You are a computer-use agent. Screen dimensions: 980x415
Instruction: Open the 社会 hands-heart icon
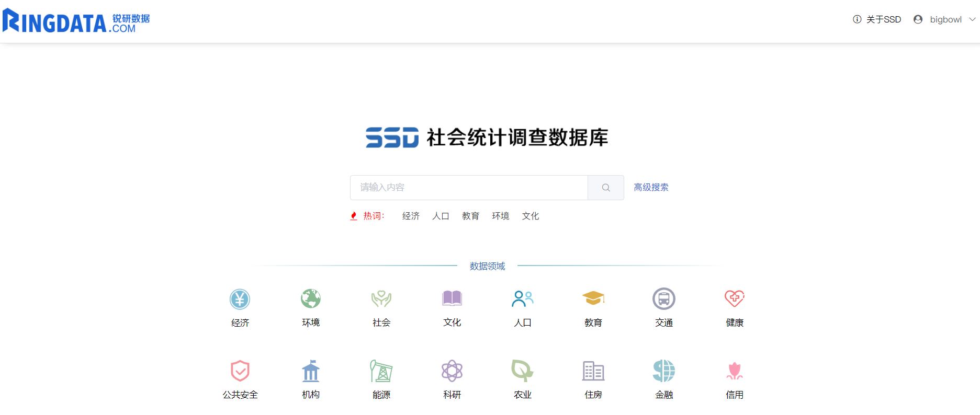point(381,298)
